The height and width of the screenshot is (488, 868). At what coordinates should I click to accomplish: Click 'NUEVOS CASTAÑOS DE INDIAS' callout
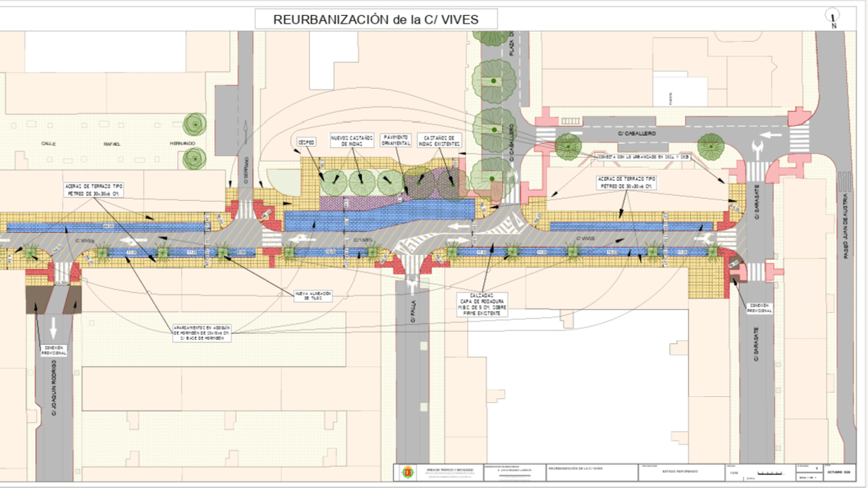pyautogui.click(x=352, y=140)
